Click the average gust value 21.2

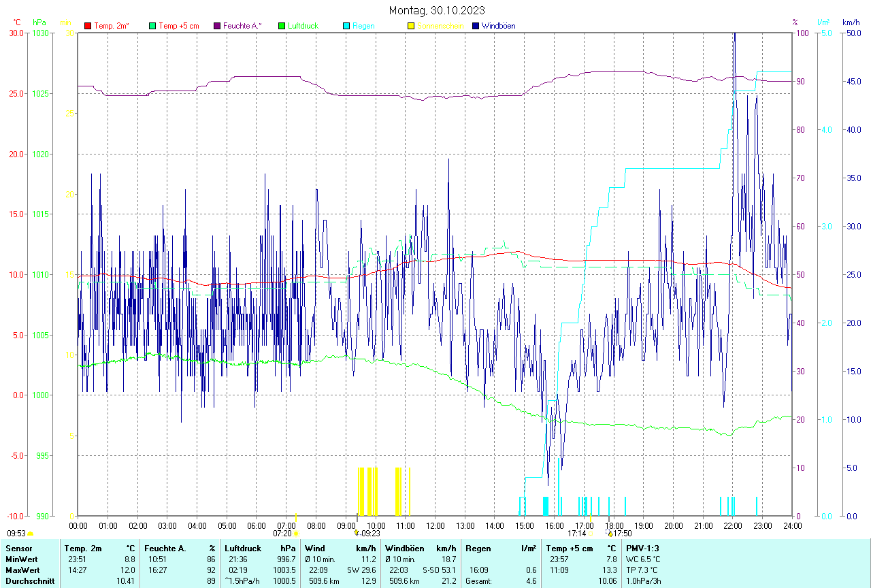pyautogui.click(x=449, y=581)
